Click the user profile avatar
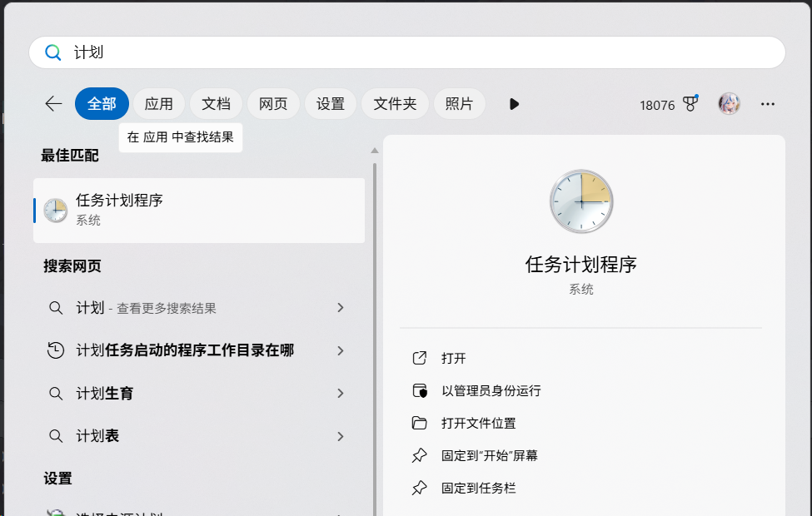The width and height of the screenshot is (812, 516). coord(729,103)
